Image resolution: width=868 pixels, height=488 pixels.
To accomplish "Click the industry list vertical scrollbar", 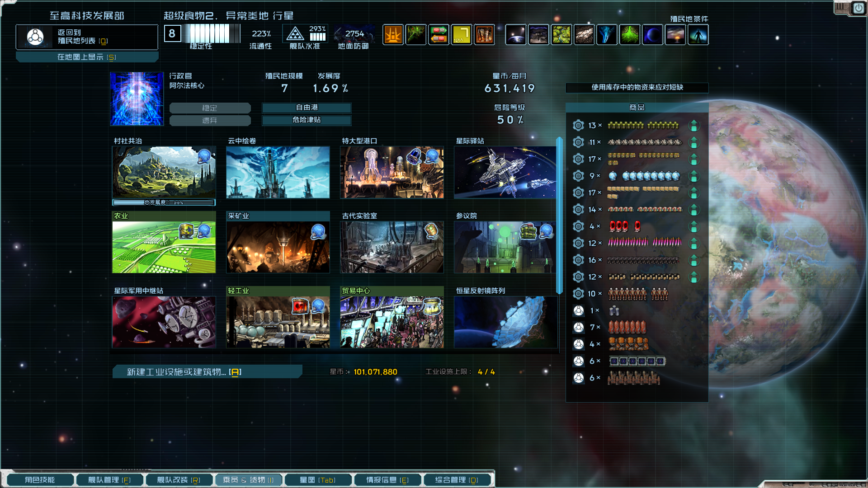I will [x=559, y=216].
